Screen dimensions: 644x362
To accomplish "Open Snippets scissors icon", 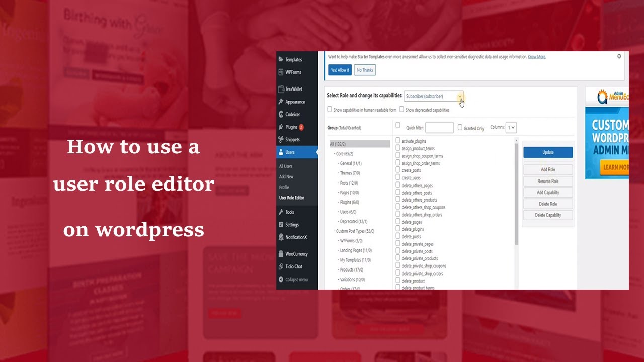I will pyautogui.click(x=281, y=140).
